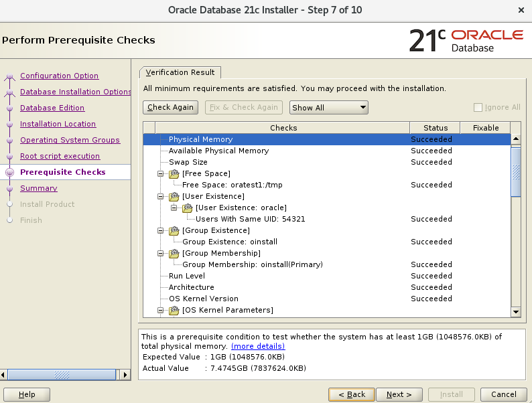
Task: Select the Run Level check row
Action: 327,276
